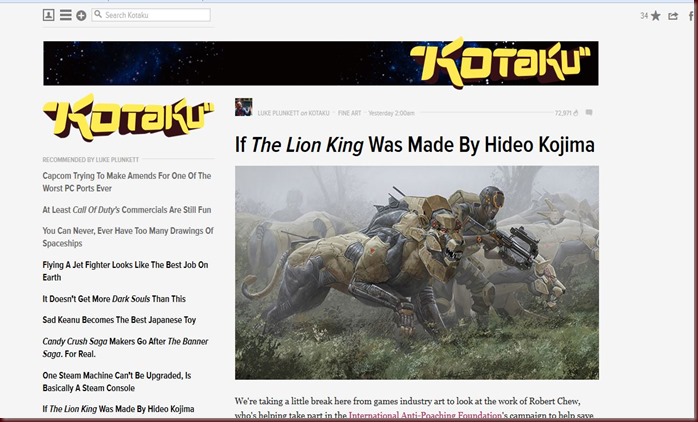
Task: Open the Capcom PC ports article
Action: click(x=127, y=182)
